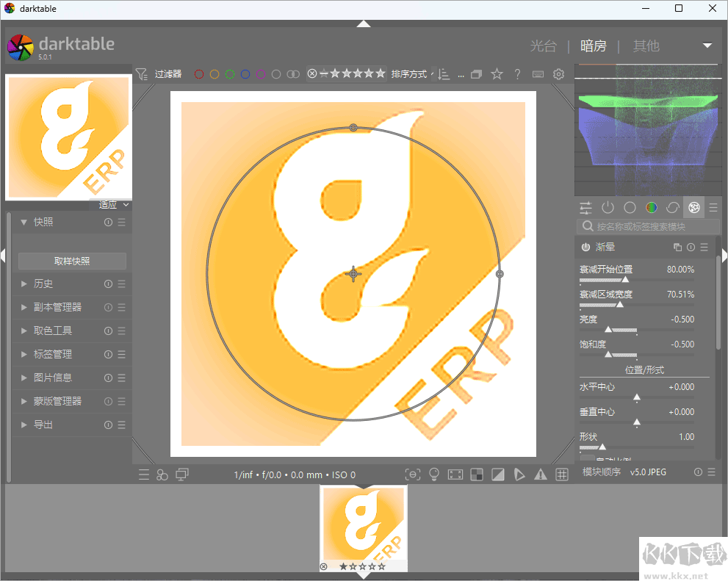Open styles quick access icon
This screenshot has width=728, height=581.
(x=162, y=474)
